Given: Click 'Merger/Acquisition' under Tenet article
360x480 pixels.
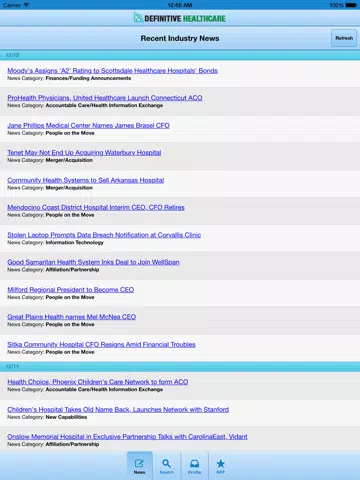Looking at the screenshot, I should point(69,160).
